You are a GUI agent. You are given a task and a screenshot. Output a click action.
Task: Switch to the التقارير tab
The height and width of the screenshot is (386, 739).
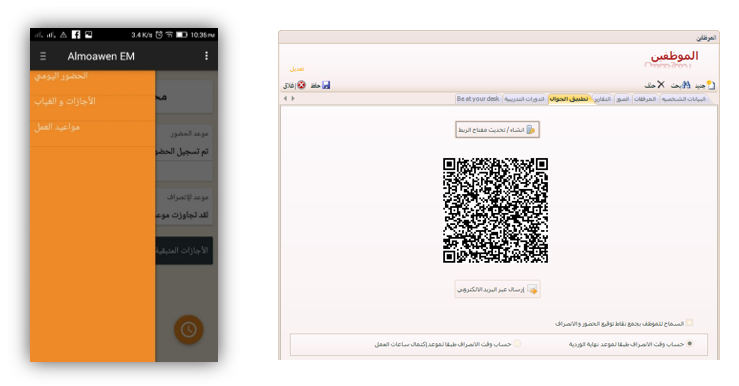(x=602, y=99)
